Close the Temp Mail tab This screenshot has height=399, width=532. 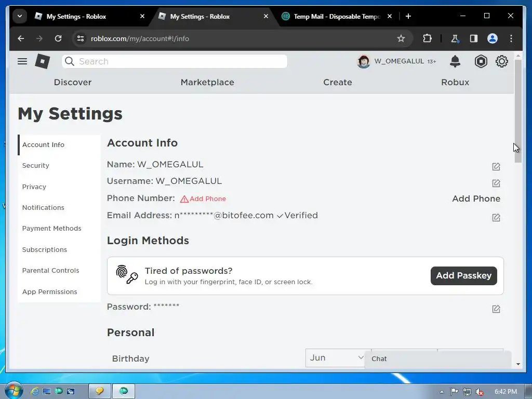pos(390,16)
